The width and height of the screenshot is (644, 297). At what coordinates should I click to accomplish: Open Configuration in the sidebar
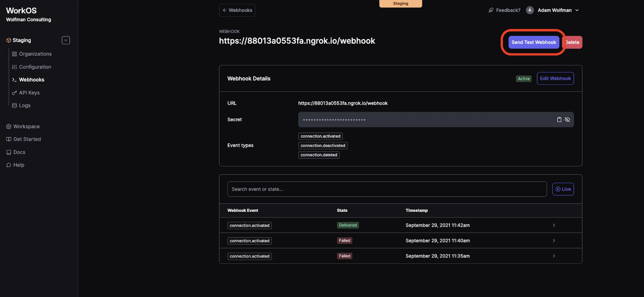click(x=35, y=67)
